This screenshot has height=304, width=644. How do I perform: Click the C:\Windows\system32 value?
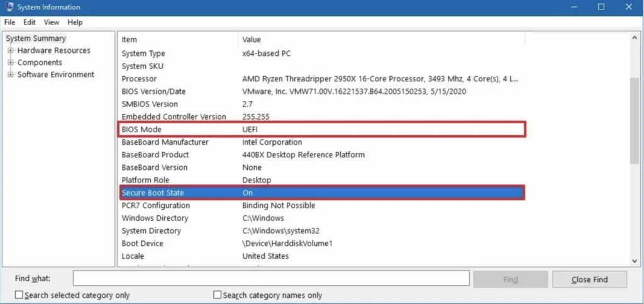pyautogui.click(x=281, y=231)
